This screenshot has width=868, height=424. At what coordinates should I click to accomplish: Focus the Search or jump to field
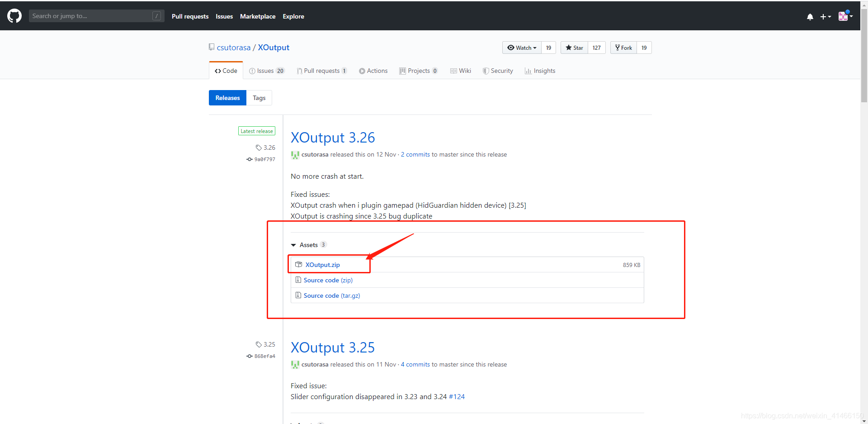coord(96,16)
